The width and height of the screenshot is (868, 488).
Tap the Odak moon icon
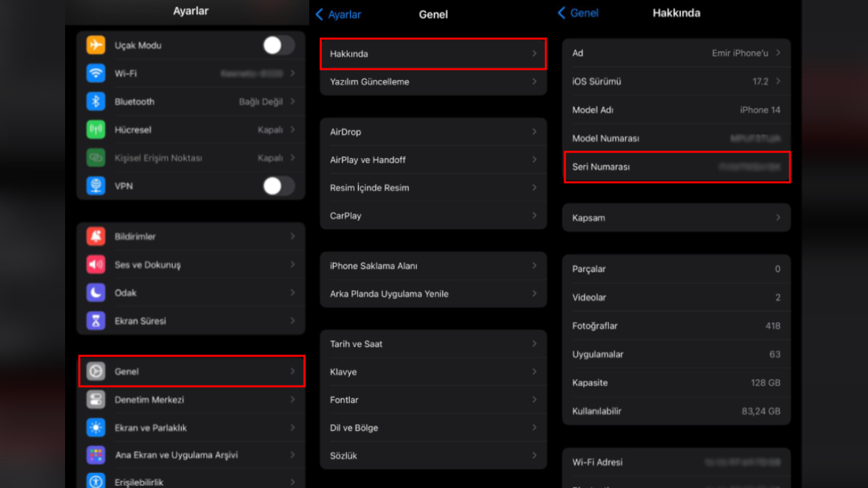click(96, 293)
